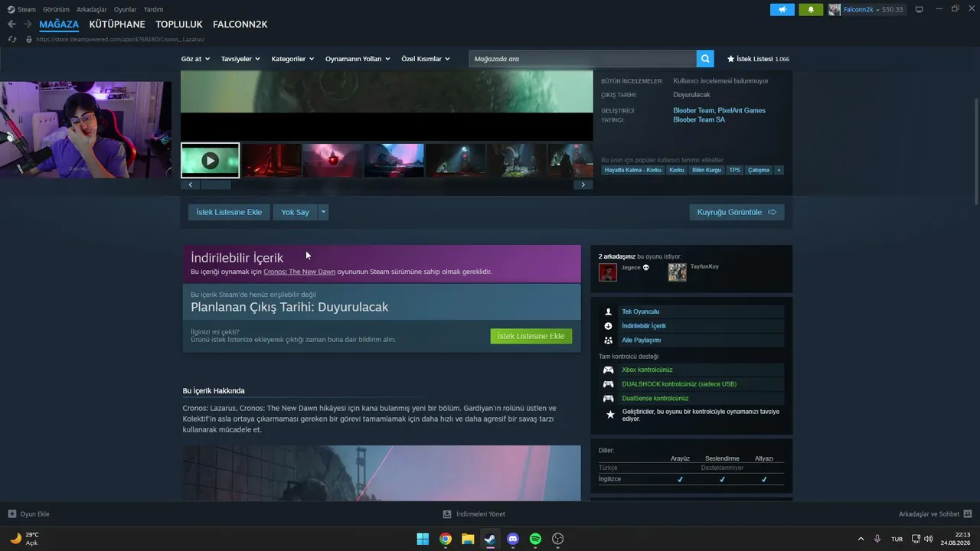The width and height of the screenshot is (980, 551).
Task: Click the magnifier search button in the store bar
Action: [705, 59]
